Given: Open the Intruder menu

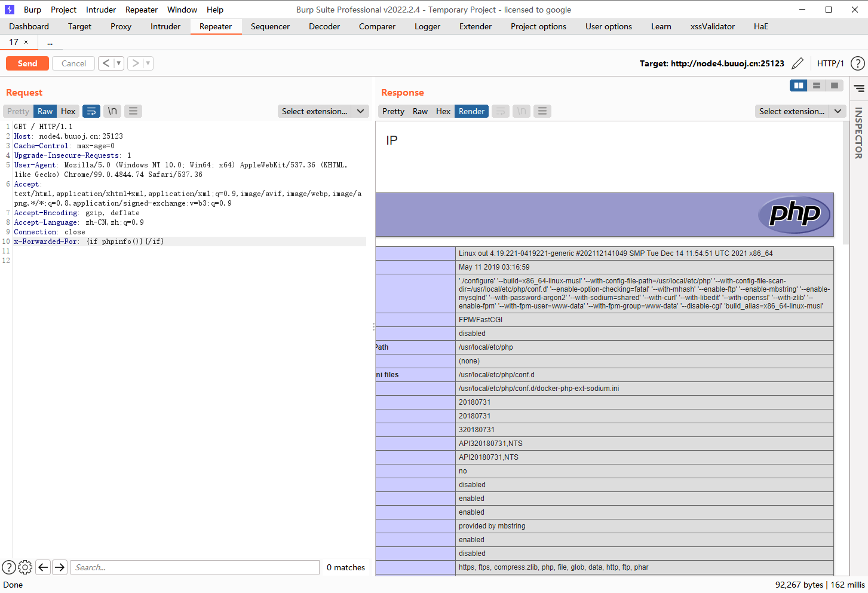Looking at the screenshot, I should click(x=101, y=10).
